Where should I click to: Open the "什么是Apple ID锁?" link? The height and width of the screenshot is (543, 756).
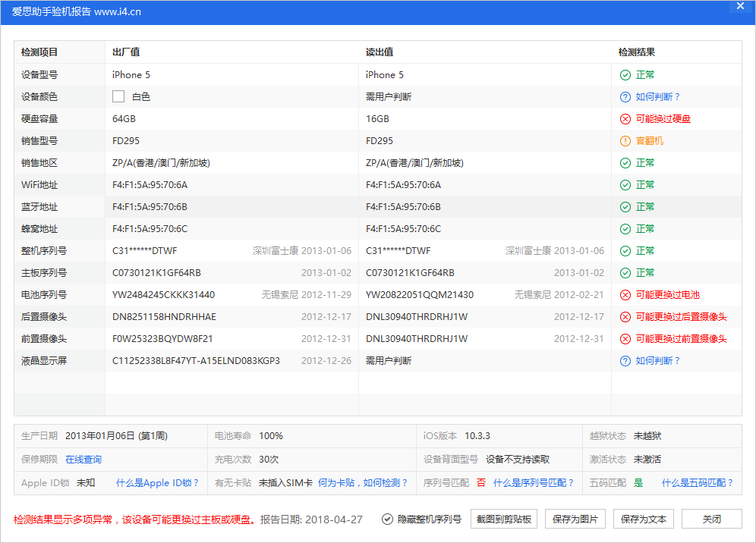coord(157,482)
